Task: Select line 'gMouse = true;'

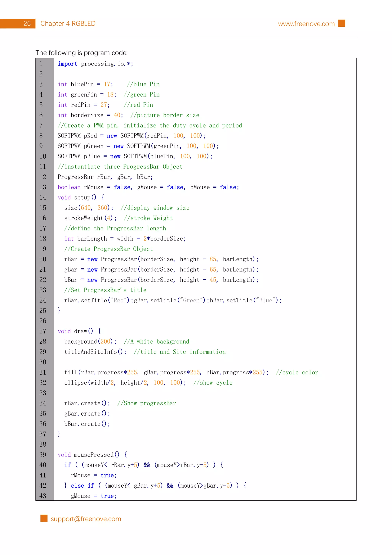Action: pyautogui.click(x=94, y=496)
